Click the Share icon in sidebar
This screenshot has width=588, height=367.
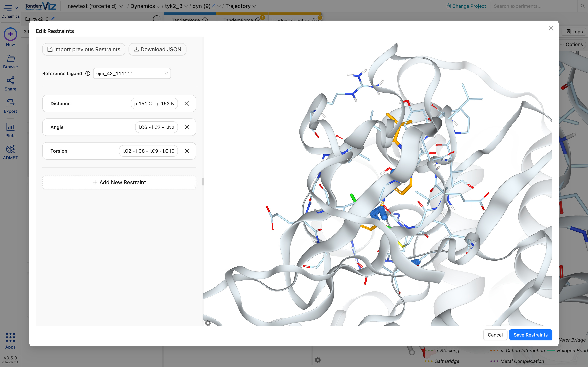(x=10, y=81)
